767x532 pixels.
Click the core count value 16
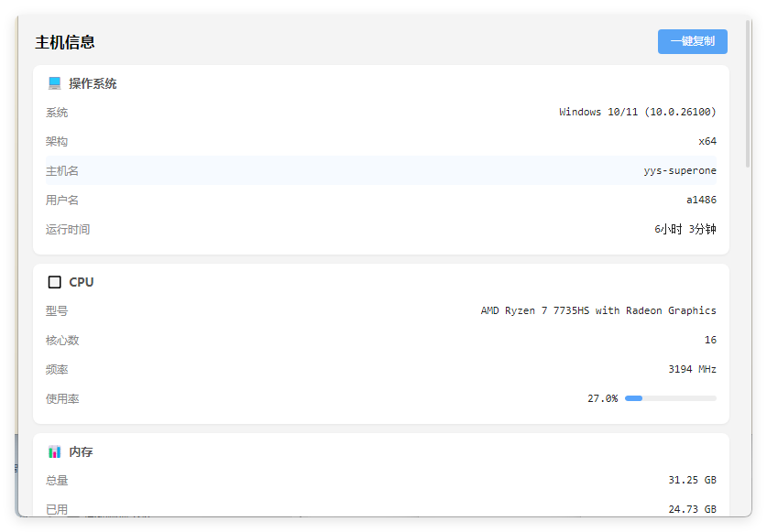[710, 340]
